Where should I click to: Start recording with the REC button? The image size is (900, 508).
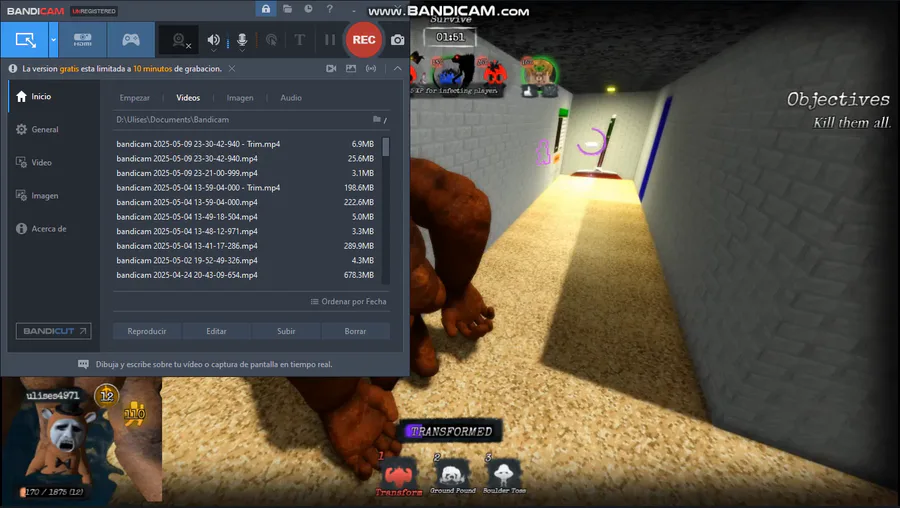(364, 40)
